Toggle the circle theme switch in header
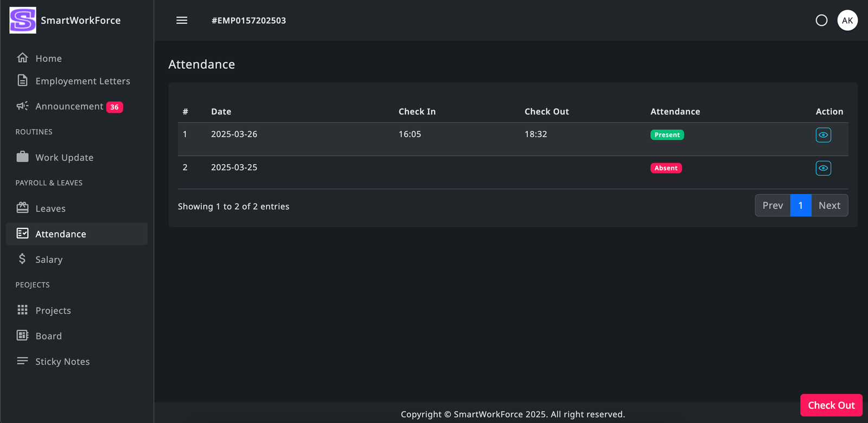 821,21
